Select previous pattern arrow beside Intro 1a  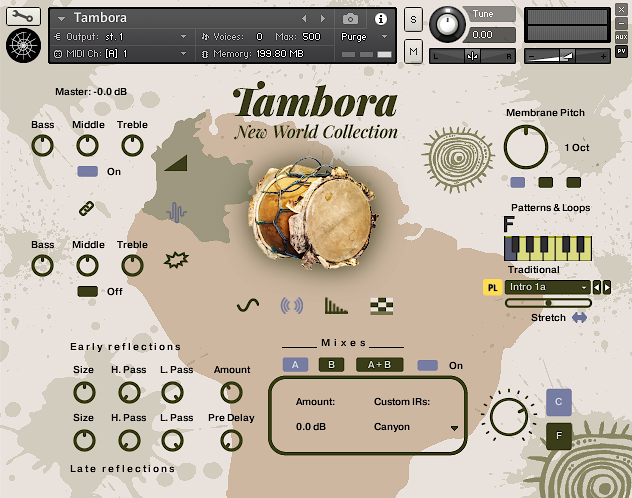597,287
